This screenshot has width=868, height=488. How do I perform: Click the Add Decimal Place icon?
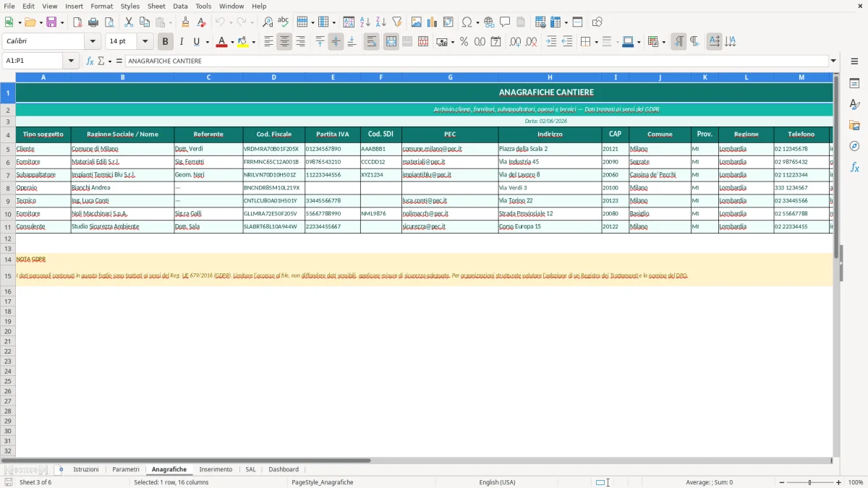click(x=515, y=42)
